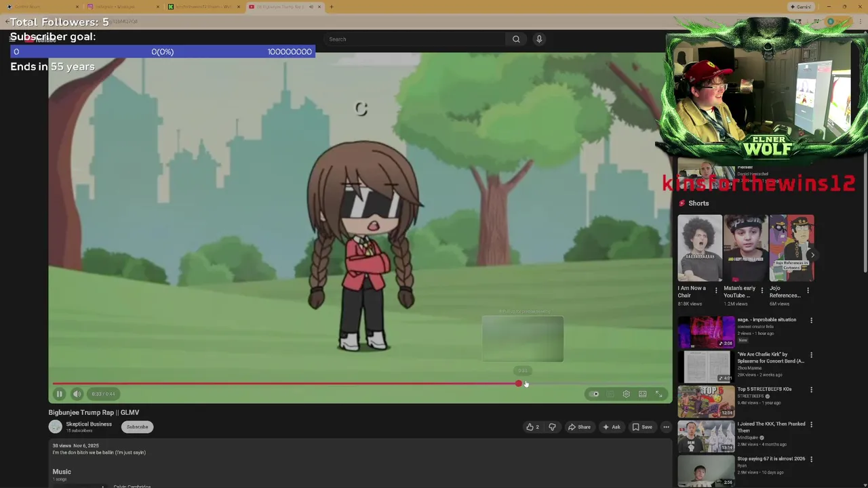Click the video title 'Bigbunjee Trump Rap || GLMV'
This screenshot has height=488, width=868.
click(x=94, y=412)
